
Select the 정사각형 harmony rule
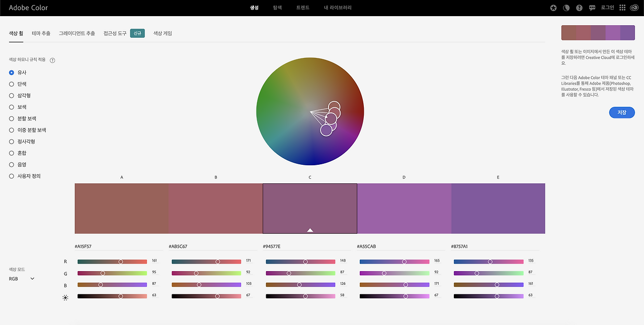click(12, 142)
